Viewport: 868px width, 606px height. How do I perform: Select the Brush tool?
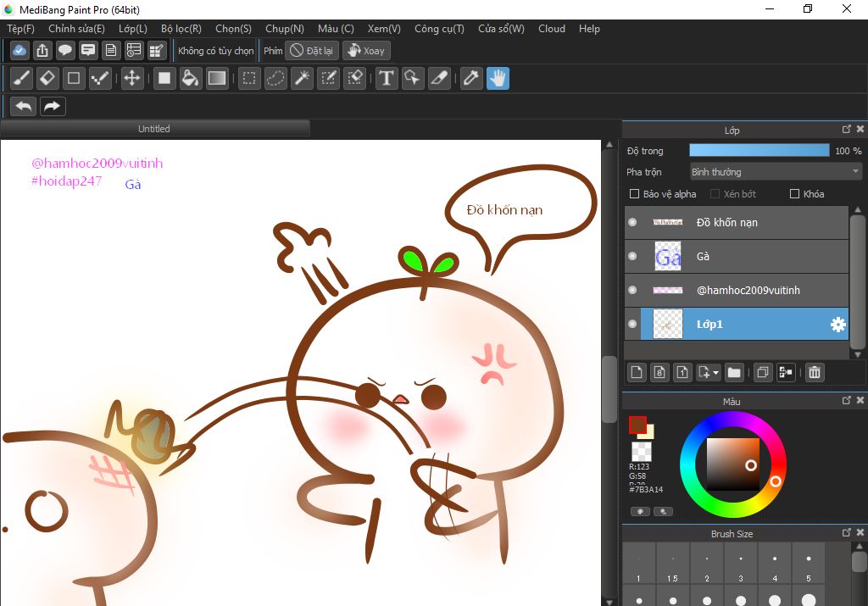(x=22, y=79)
